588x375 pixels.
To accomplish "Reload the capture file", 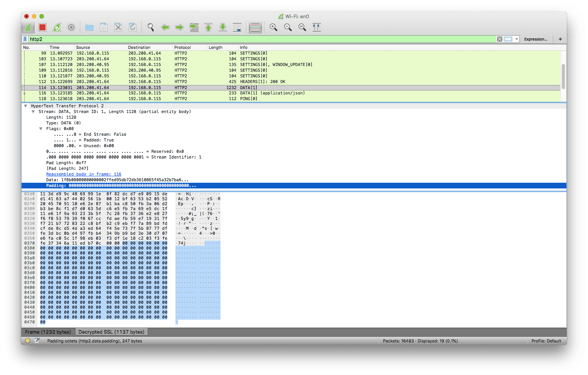I will click(133, 27).
